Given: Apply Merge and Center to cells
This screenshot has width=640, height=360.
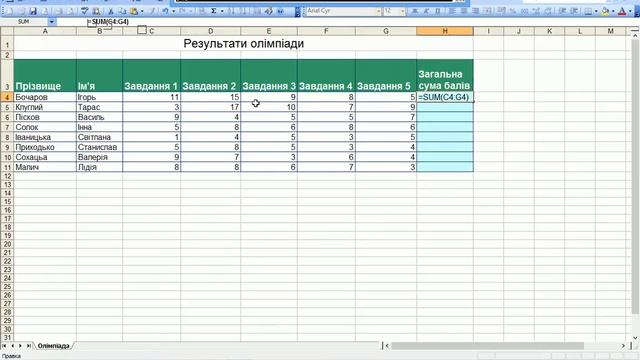Looking at the screenshot, I should (488, 11).
